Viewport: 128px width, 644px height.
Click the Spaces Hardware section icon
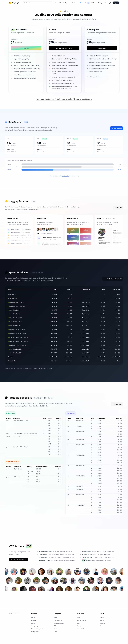[6, 272]
